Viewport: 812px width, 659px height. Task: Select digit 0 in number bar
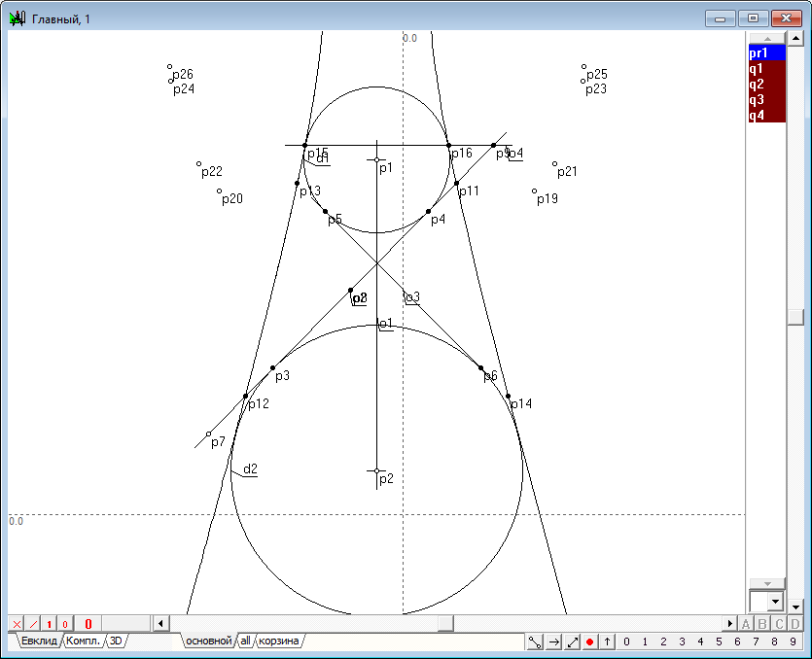coord(626,642)
